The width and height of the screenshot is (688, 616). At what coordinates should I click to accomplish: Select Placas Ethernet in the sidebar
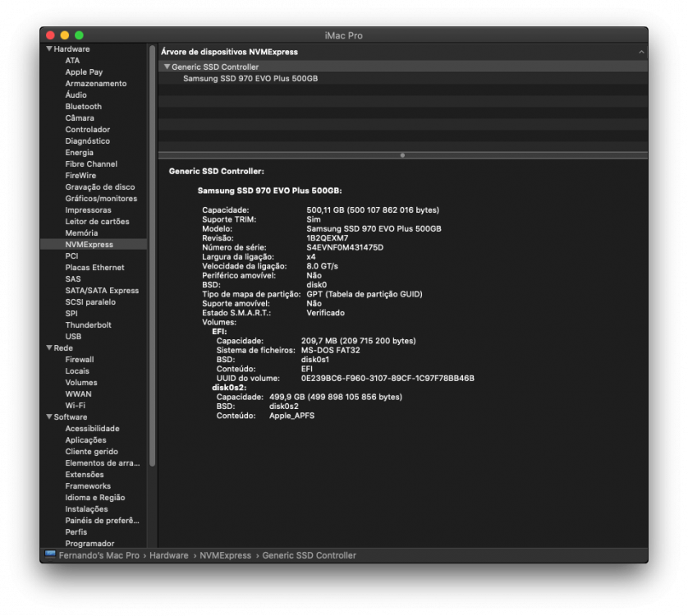pos(94,268)
